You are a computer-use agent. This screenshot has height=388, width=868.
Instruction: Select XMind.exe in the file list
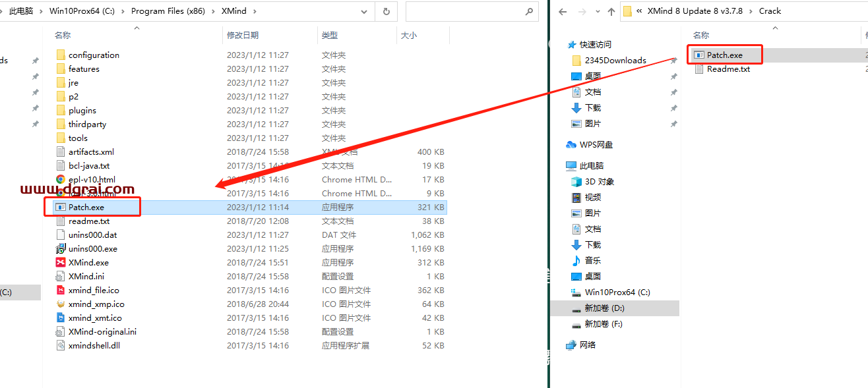[x=87, y=262]
